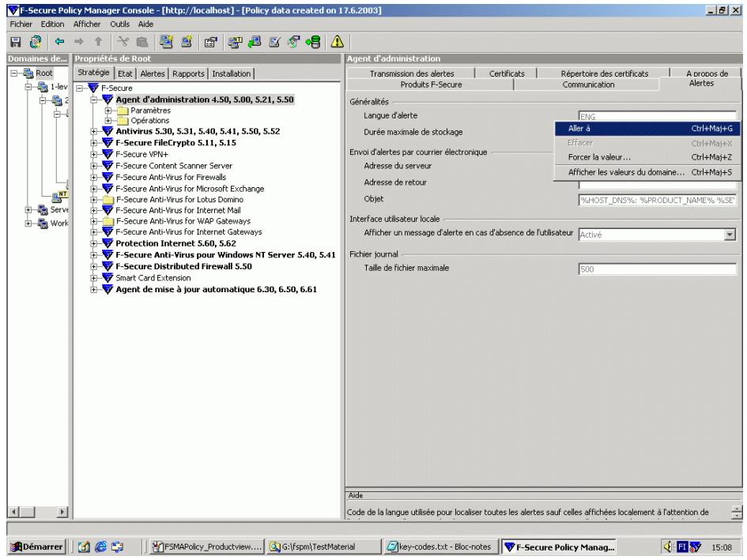Switch to FSMAPolicy_Productview taskbar button
747x560 pixels.
click(x=206, y=547)
